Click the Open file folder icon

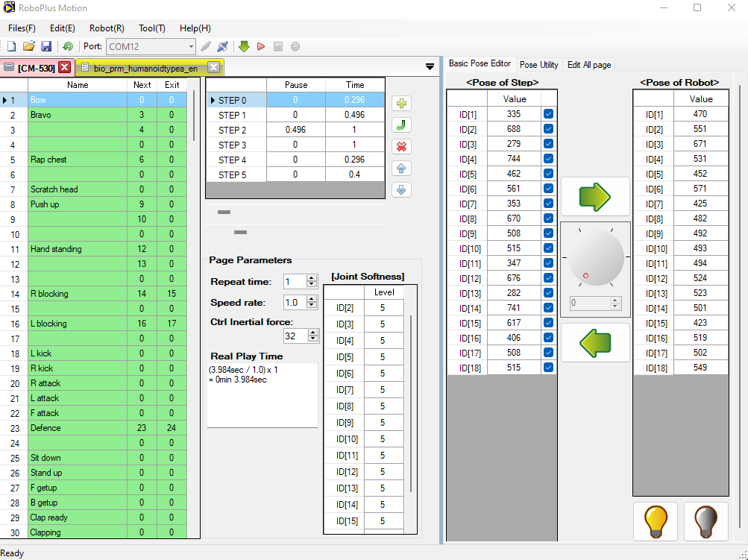(29, 46)
